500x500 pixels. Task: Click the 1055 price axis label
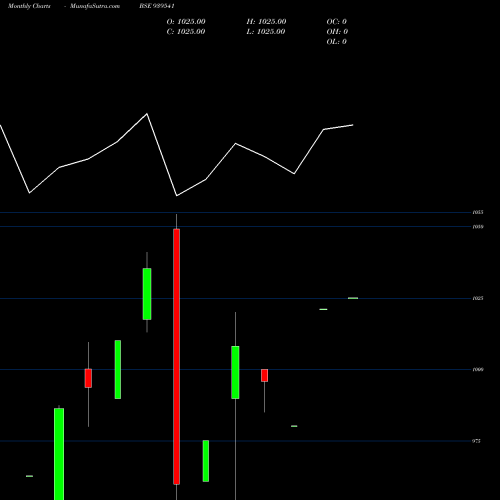click(478, 212)
